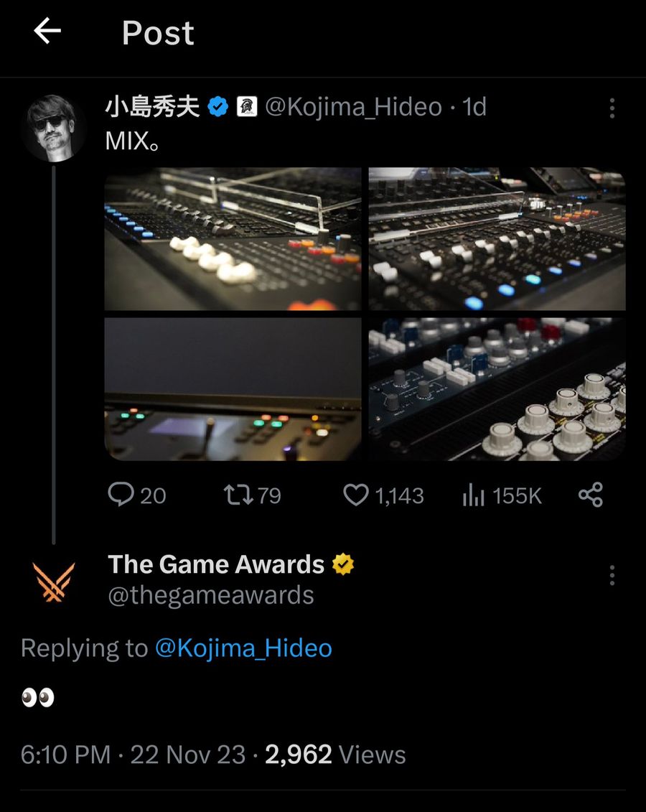Click the back arrow to leave the post

point(46,32)
